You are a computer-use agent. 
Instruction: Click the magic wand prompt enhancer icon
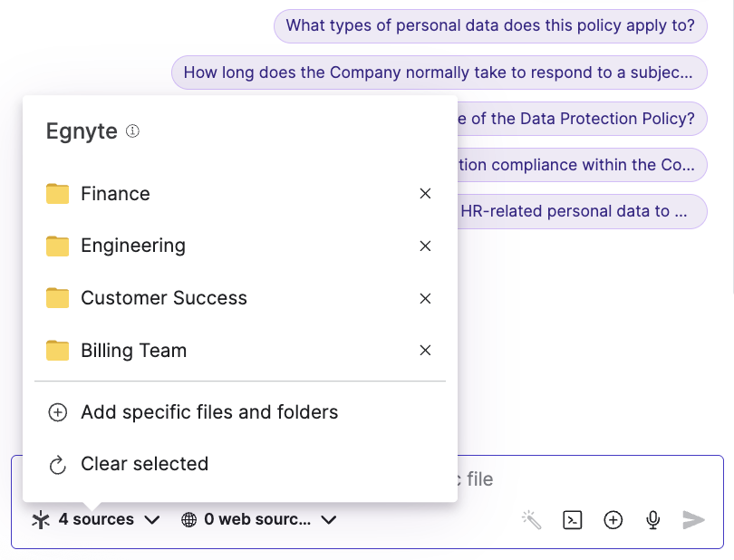[531, 519]
